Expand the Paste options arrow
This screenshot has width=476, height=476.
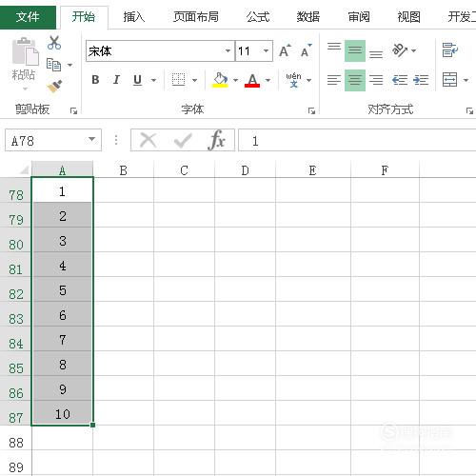click(25, 89)
